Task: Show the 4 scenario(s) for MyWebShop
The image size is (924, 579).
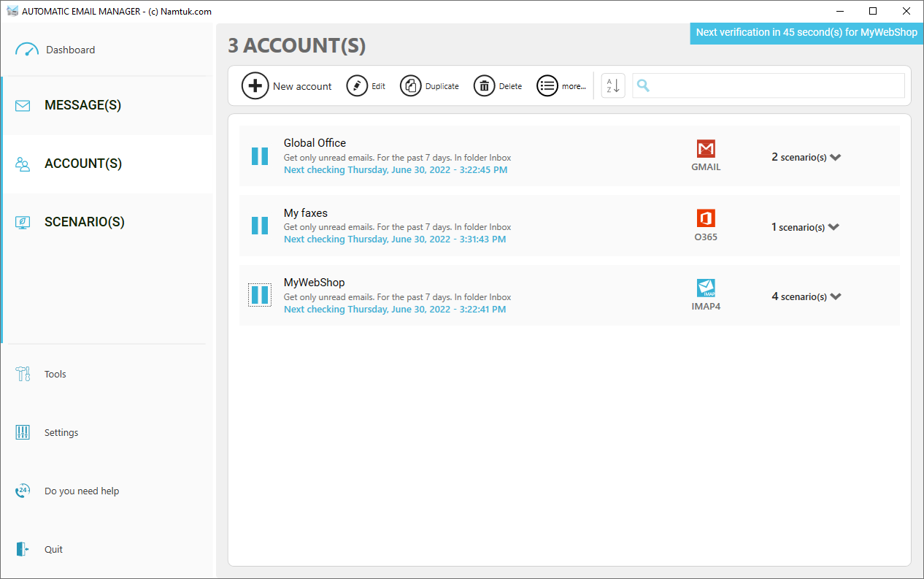Action: (x=806, y=296)
